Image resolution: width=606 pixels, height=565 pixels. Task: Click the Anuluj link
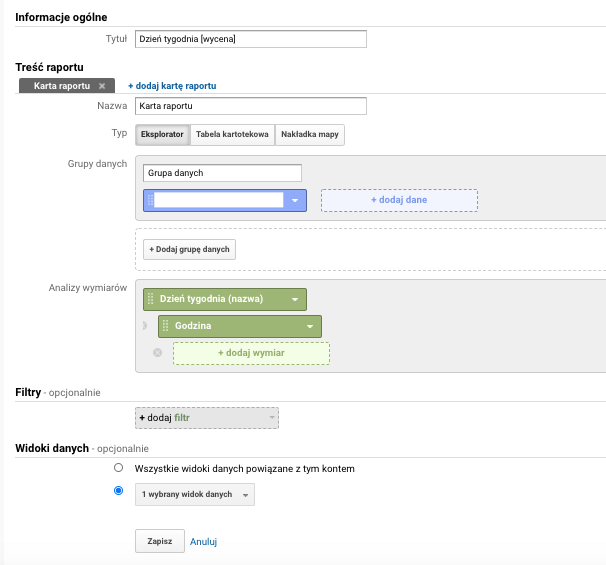coord(204,542)
